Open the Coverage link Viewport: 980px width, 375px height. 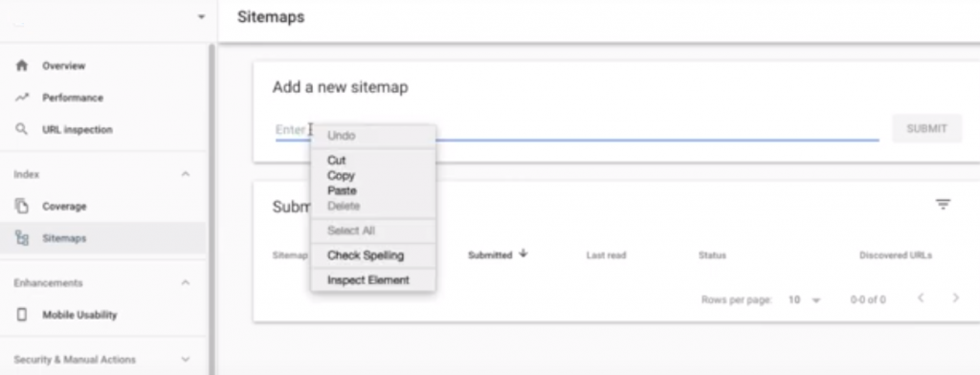click(64, 207)
